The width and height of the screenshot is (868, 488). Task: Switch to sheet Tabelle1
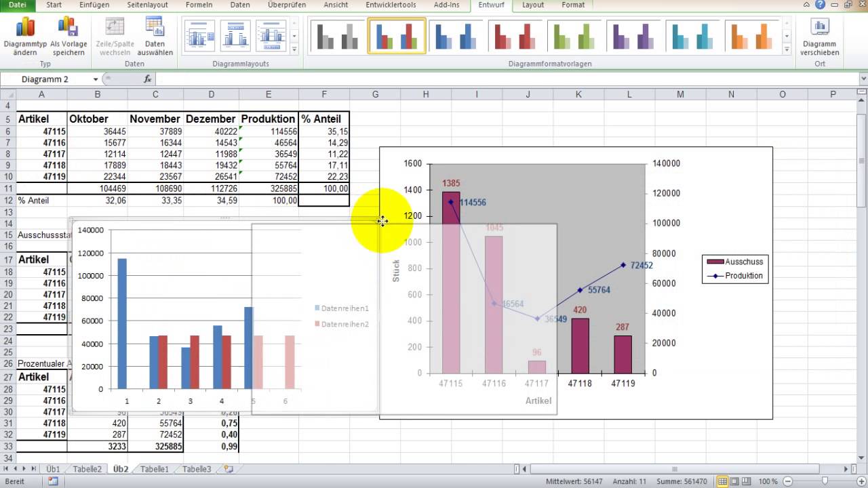154,469
